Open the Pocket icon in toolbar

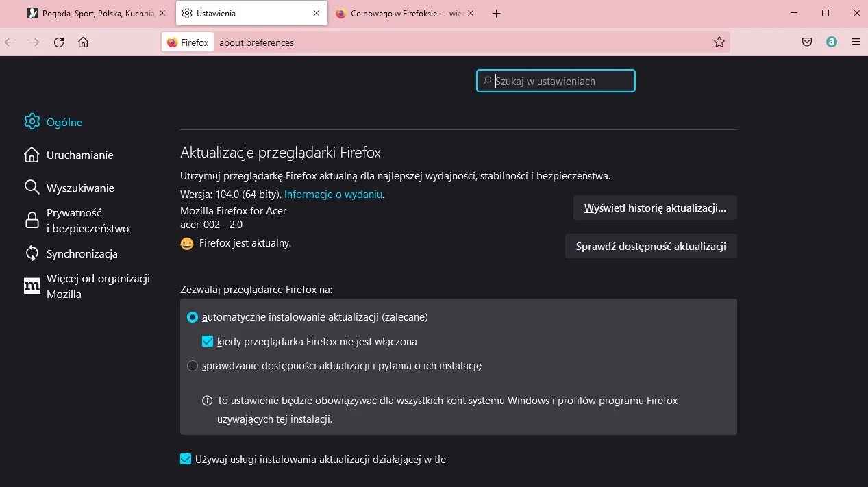click(806, 42)
